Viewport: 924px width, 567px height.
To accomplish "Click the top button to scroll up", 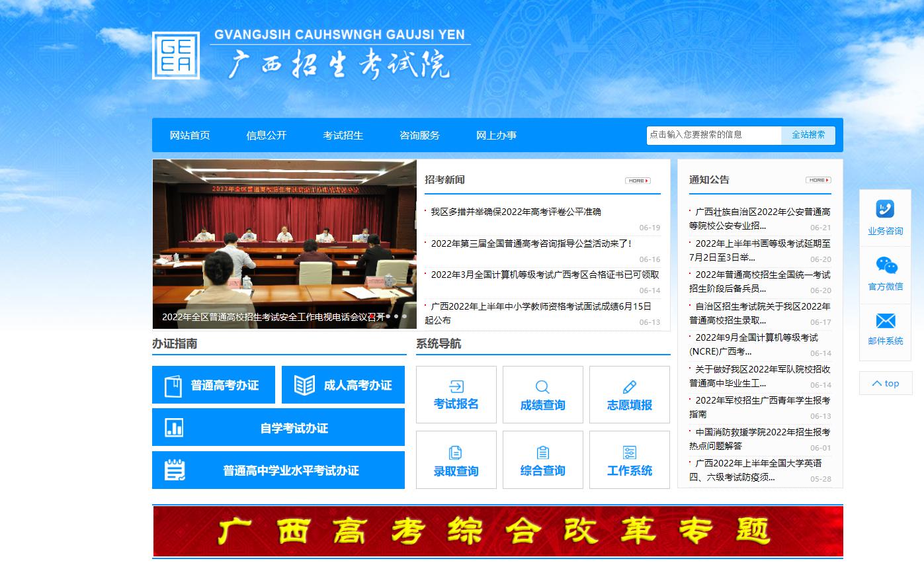I will (x=885, y=382).
